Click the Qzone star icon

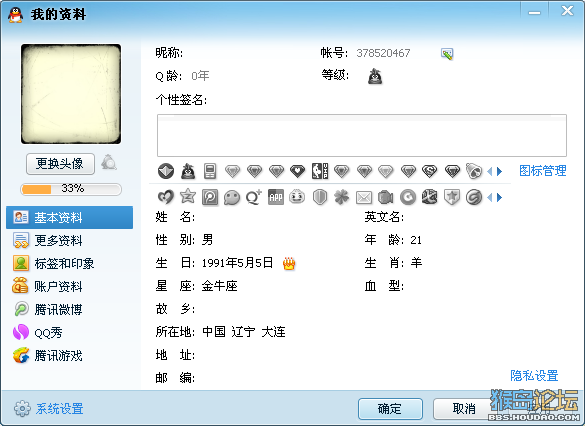pos(188,197)
